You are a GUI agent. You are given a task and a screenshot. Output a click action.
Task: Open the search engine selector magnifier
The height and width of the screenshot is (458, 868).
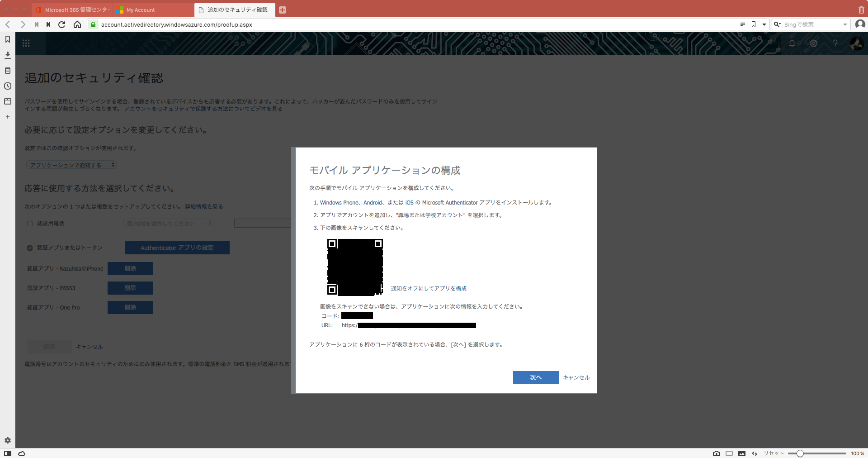click(778, 24)
